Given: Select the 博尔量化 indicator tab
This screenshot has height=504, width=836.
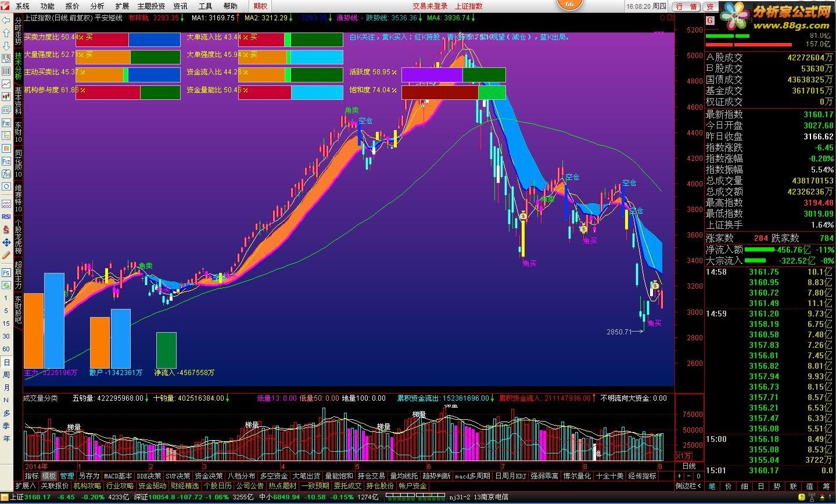Looking at the screenshot, I should pyautogui.click(x=577, y=476).
